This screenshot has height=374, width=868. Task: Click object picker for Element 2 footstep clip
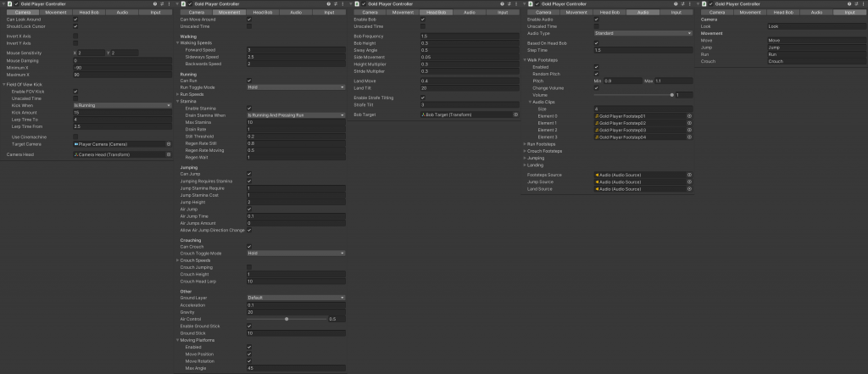coord(689,131)
